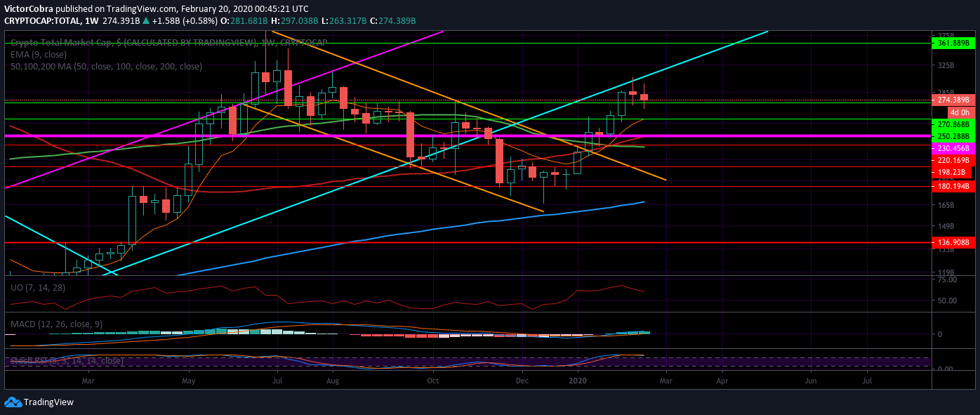Click the 230.456B magenta price label
The image size is (980, 415).
(953, 149)
